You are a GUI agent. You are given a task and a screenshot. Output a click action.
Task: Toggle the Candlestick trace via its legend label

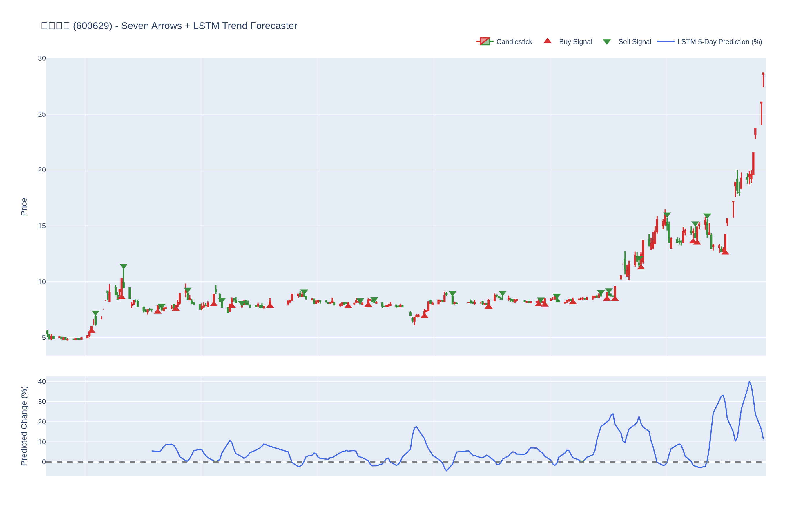pyautogui.click(x=514, y=42)
